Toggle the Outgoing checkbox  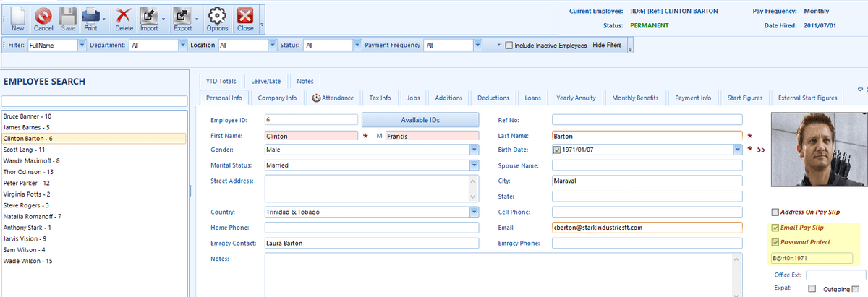pyautogui.click(x=855, y=289)
